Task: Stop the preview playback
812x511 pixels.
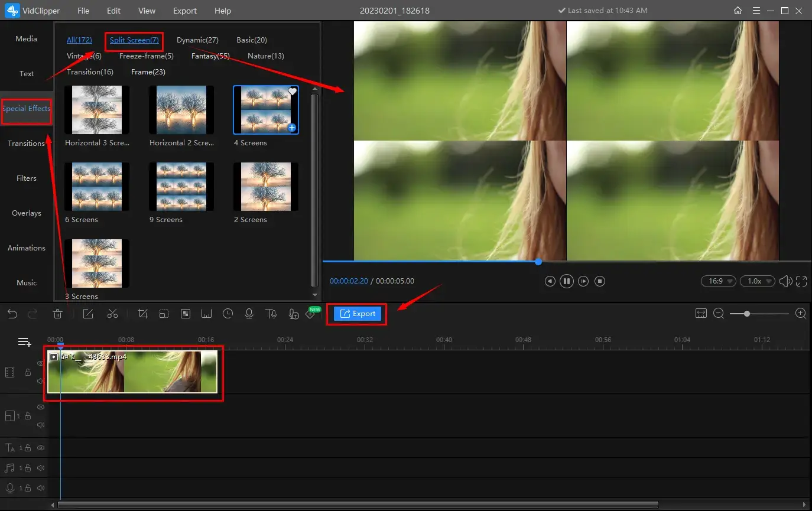Action: [x=599, y=281]
